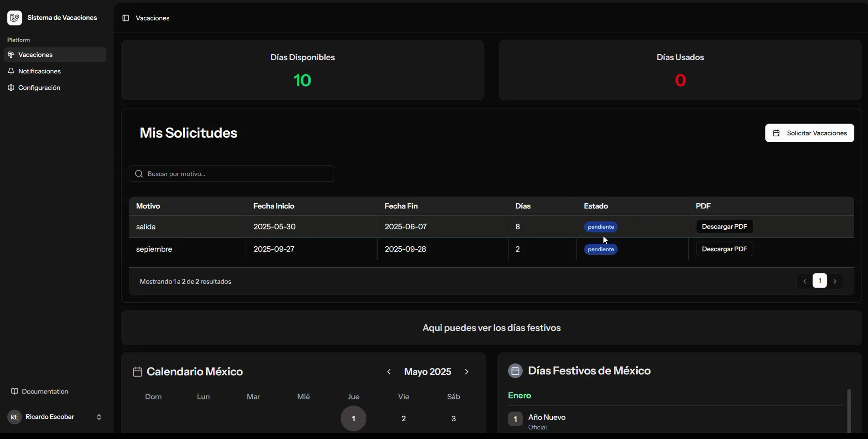Click the holidays list scrollbar

pos(849,410)
